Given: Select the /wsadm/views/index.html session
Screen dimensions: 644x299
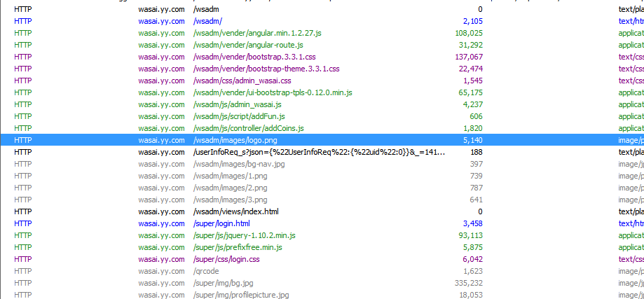Looking at the screenshot, I should tap(322, 211).
